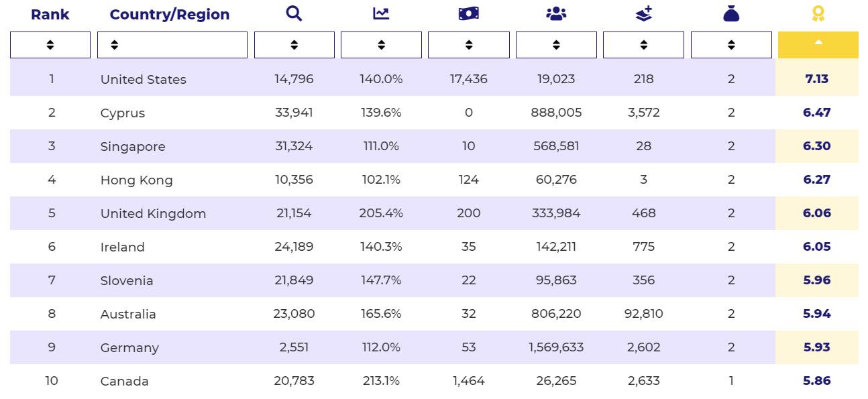This screenshot has height=399, width=868.
Task: Sort table by Rank column
Action: (x=50, y=45)
